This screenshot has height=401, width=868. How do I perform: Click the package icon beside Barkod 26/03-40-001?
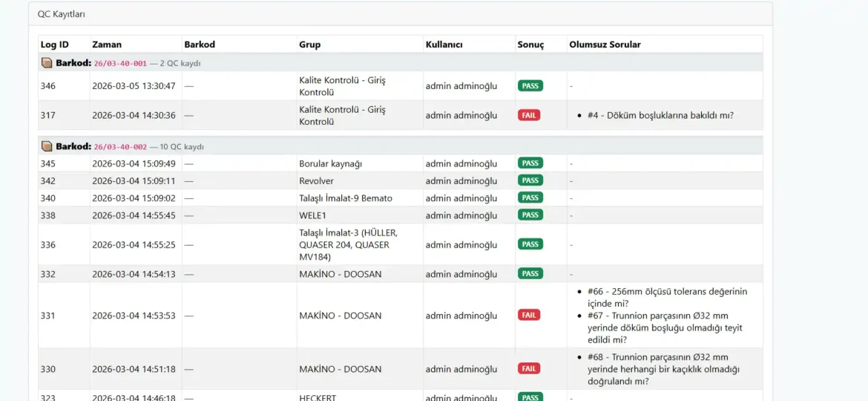click(47, 63)
